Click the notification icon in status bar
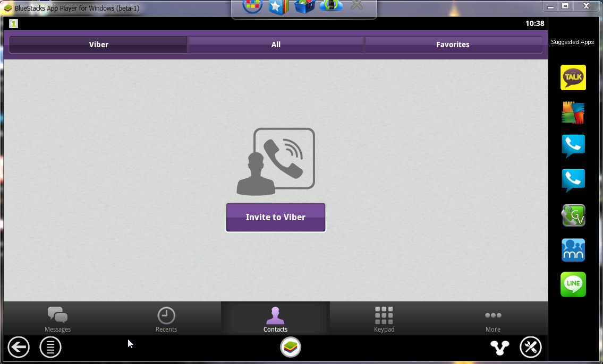The height and width of the screenshot is (364, 603). click(13, 23)
